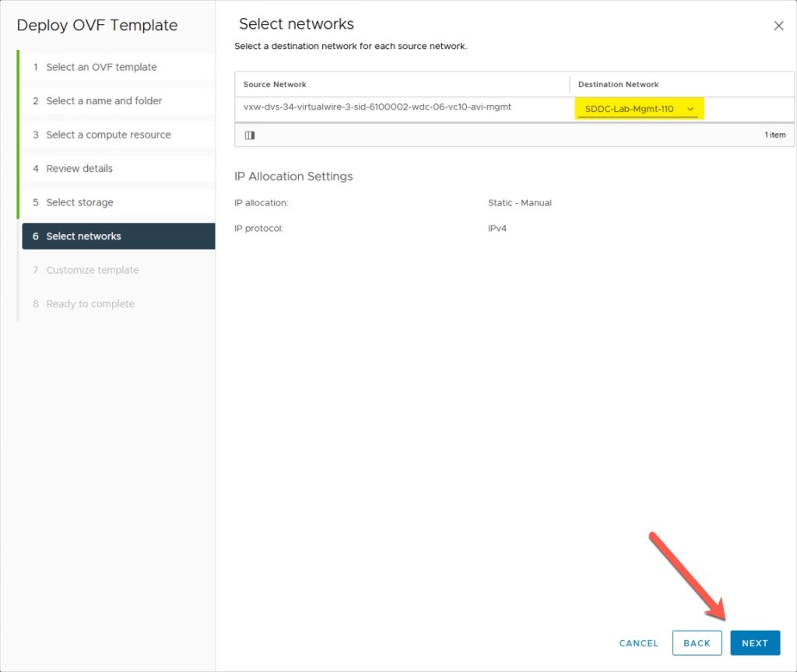Jump to Select a name and folder step
The image size is (797, 672).
coord(104,101)
